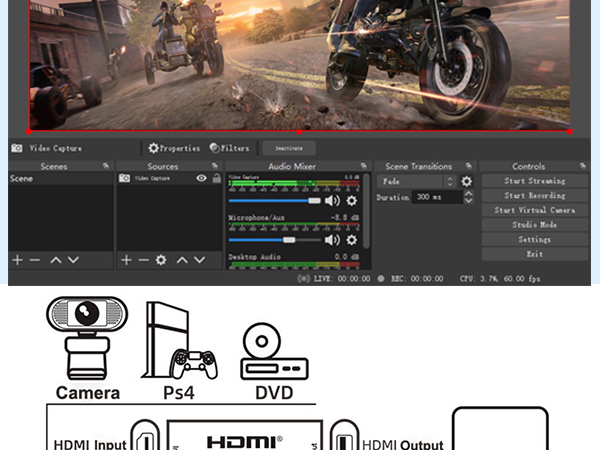Toggle visibility eye of Video Capture source
The height and width of the screenshot is (450, 600).
[x=201, y=178]
